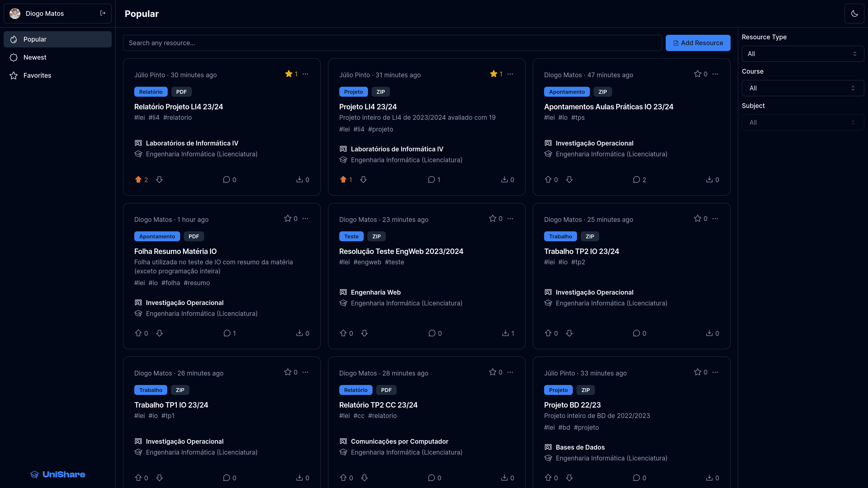The image size is (868, 488).
Task: Open the Popular section in sidebar
Action: pos(58,39)
